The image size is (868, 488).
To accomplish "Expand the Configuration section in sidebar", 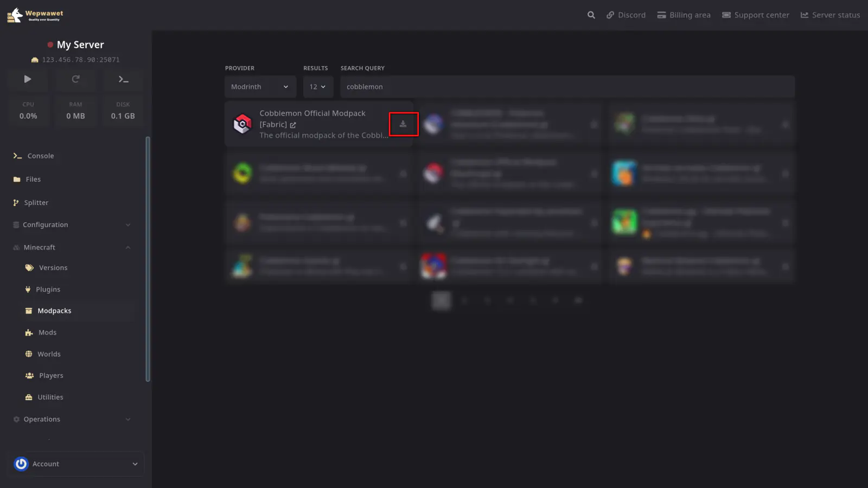I will point(72,224).
